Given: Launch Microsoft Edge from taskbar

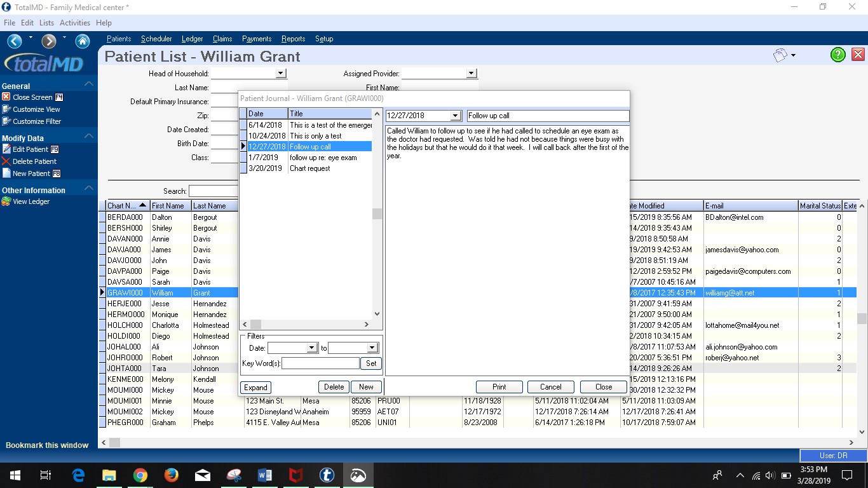Looking at the screenshot, I should 78,475.
